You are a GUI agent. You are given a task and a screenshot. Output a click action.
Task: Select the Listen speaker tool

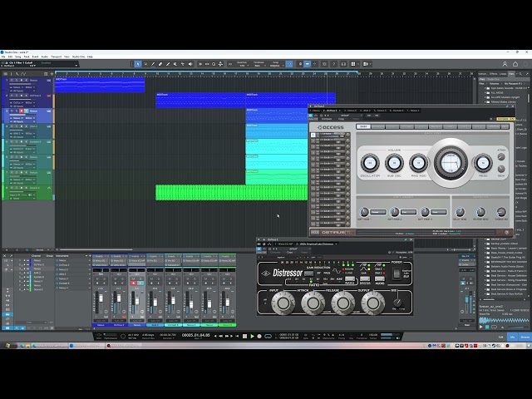[x=190, y=64]
